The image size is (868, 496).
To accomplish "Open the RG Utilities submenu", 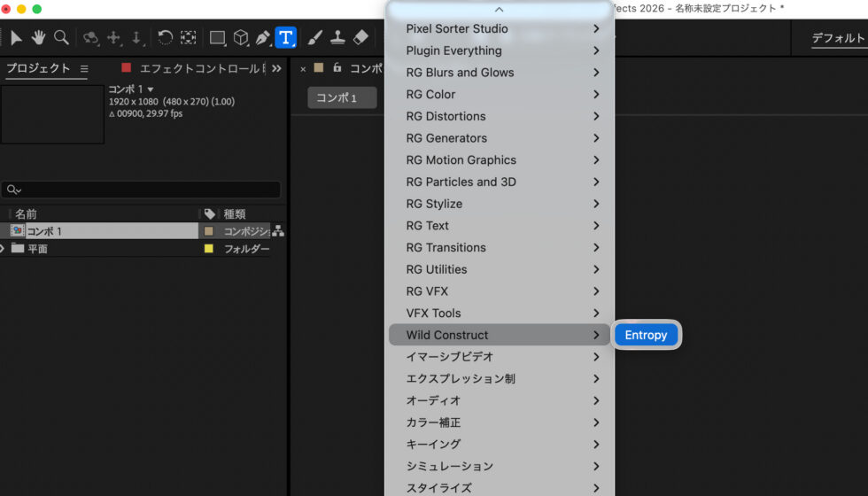I will [501, 269].
